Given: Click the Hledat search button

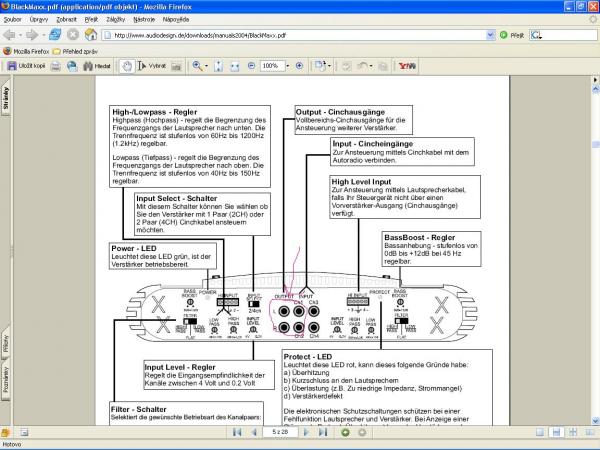Looking at the screenshot, I should (x=97, y=66).
